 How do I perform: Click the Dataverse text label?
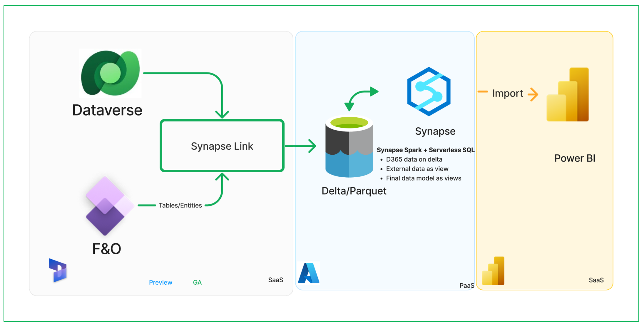point(107,110)
